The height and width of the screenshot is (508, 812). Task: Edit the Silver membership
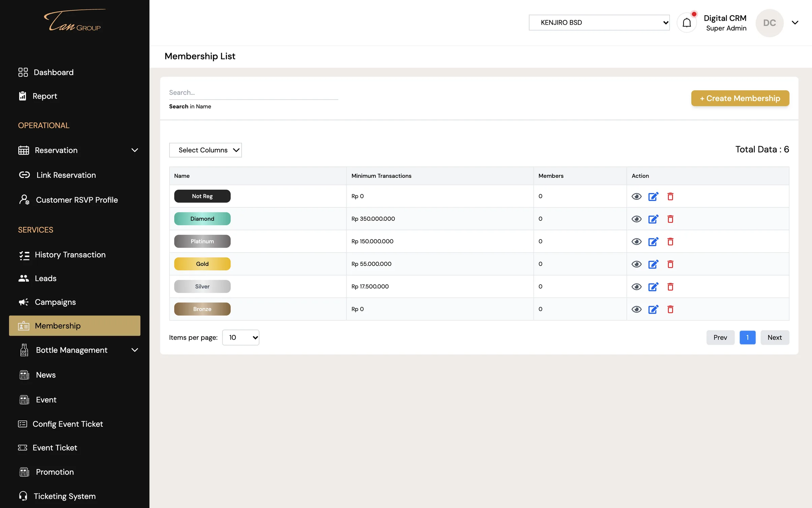point(653,287)
